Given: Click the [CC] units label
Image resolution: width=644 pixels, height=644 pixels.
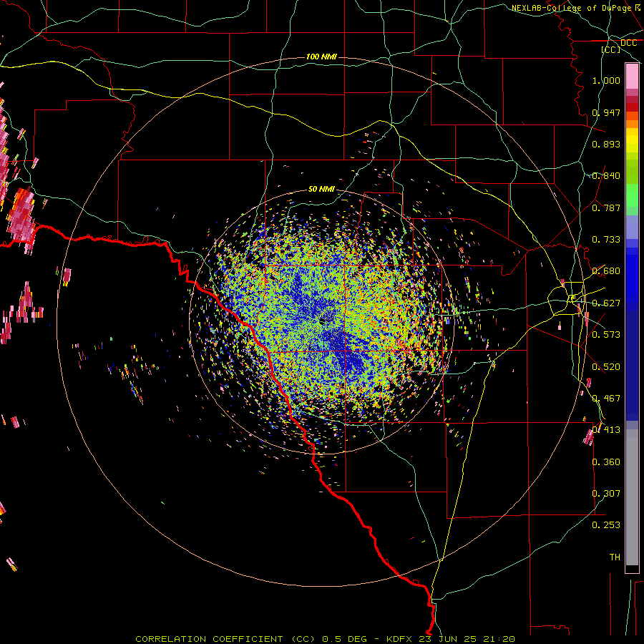Looking at the screenshot, I should pyautogui.click(x=610, y=49).
